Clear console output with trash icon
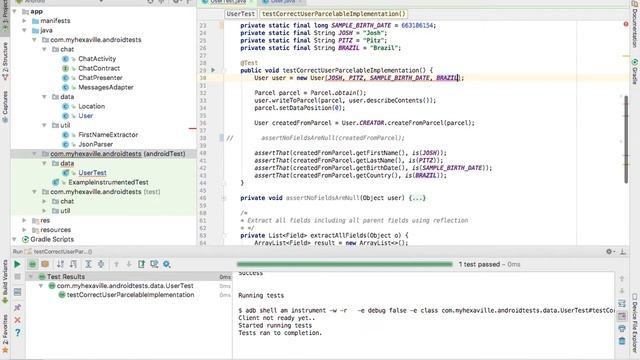 tap(622, 341)
